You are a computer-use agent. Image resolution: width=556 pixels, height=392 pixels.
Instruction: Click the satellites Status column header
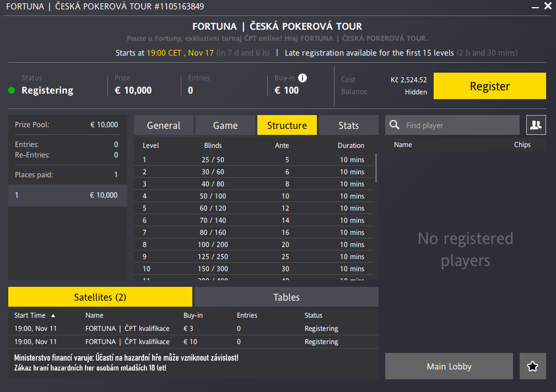pos(314,315)
